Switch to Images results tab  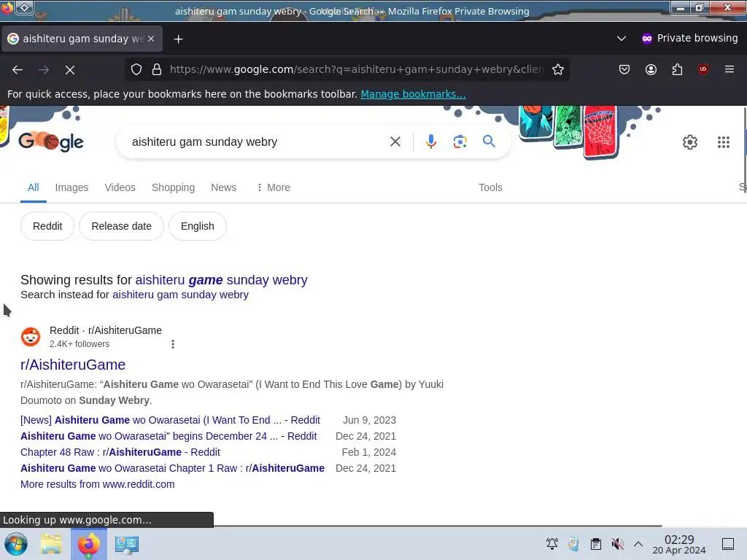(71, 187)
